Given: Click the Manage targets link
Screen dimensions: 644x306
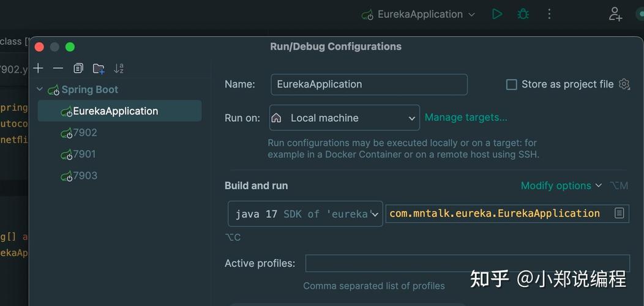Looking at the screenshot, I should pyautogui.click(x=466, y=118).
